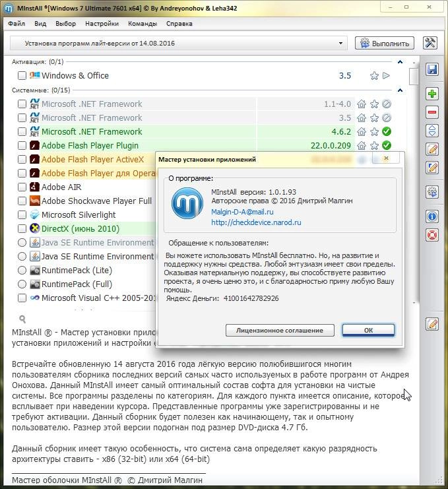Screen dimensions: 448x489
Task: Check the Adobe AIR checkbox
Action: (22, 187)
